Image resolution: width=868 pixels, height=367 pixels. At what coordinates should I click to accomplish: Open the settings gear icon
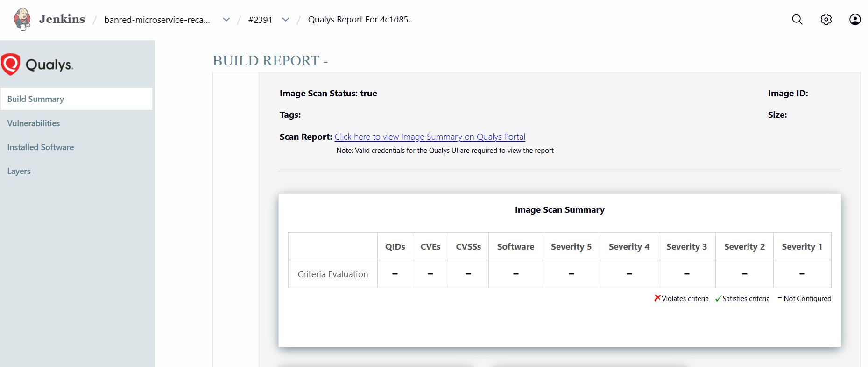(826, 19)
